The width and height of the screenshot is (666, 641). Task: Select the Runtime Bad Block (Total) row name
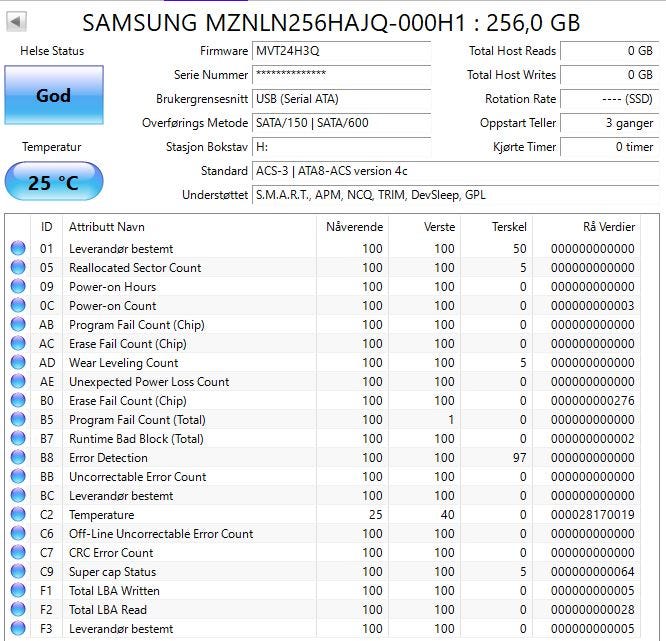136,438
